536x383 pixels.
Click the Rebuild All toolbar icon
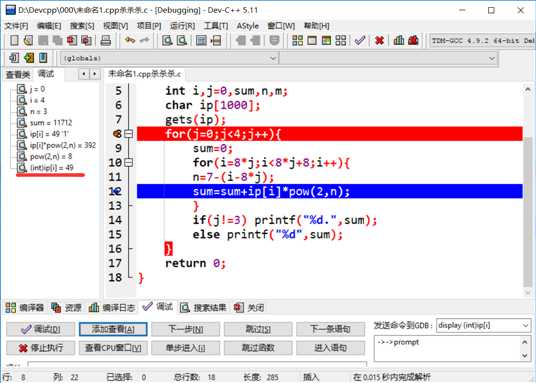(x=341, y=41)
